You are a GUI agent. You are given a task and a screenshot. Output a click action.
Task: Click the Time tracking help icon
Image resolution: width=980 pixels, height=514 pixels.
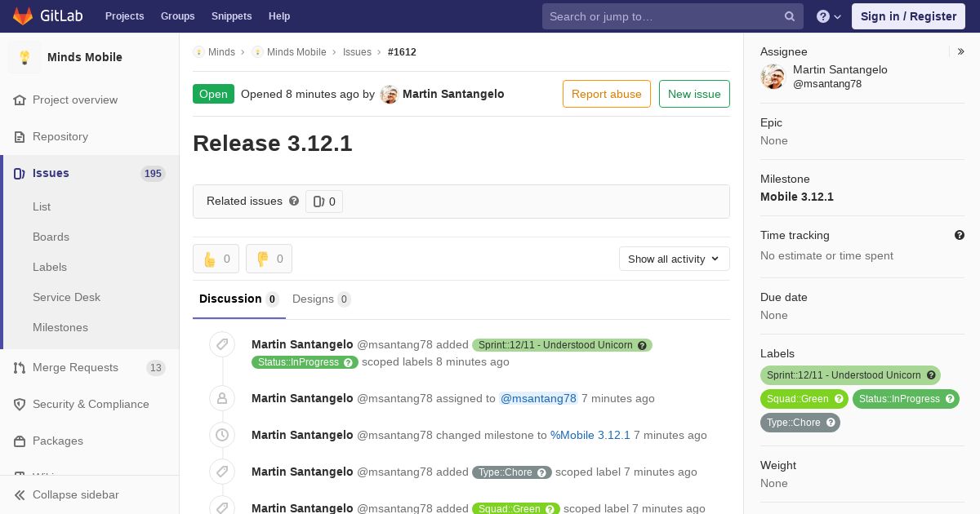click(960, 235)
